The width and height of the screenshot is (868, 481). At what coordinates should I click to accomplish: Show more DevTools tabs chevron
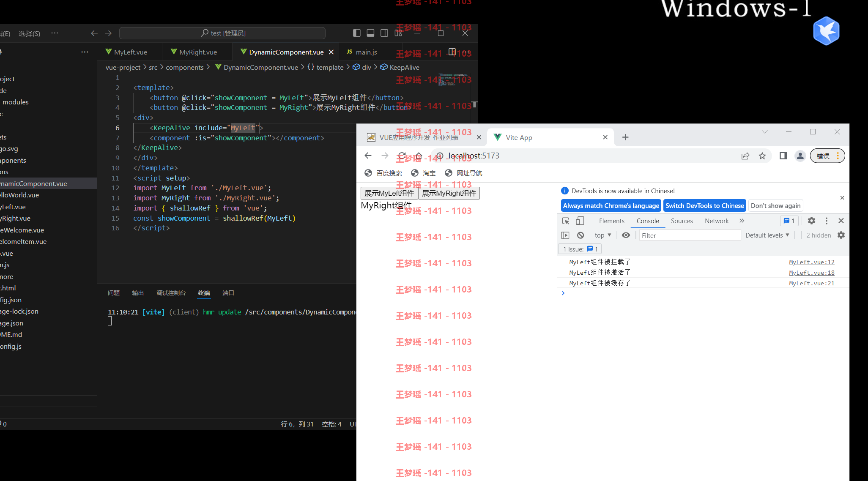(742, 221)
